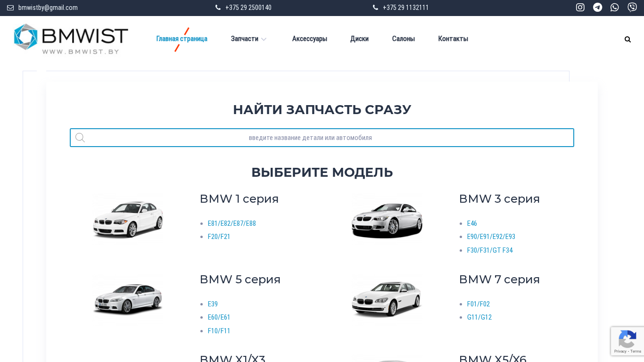The height and width of the screenshot is (362, 644).
Task: Open the Viber icon in top bar
Action: coord(632,8)
